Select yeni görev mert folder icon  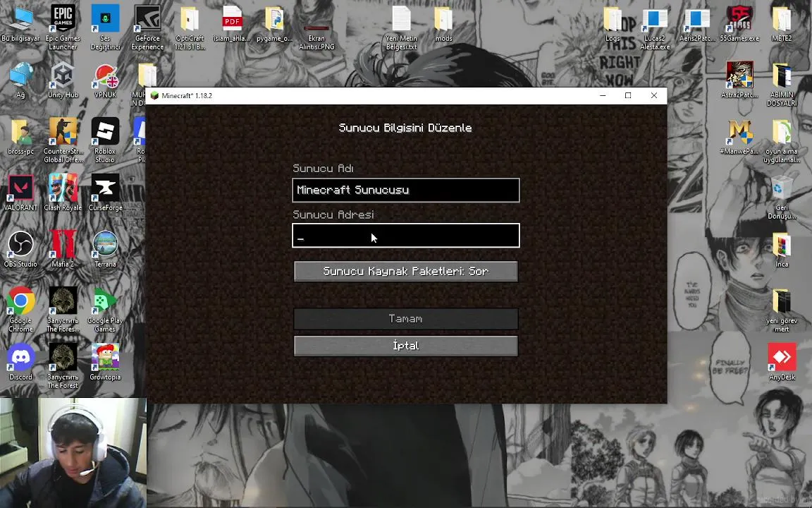782,310
